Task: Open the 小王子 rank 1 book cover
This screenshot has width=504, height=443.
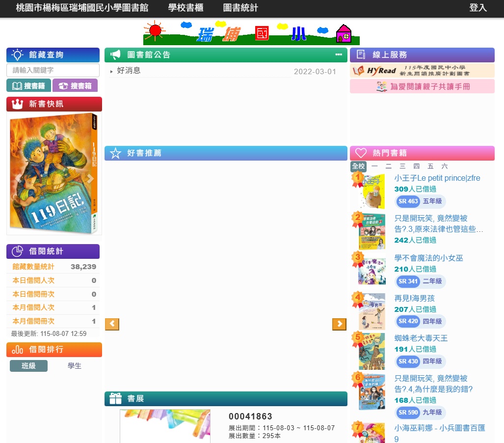Action: pos(372,192)
